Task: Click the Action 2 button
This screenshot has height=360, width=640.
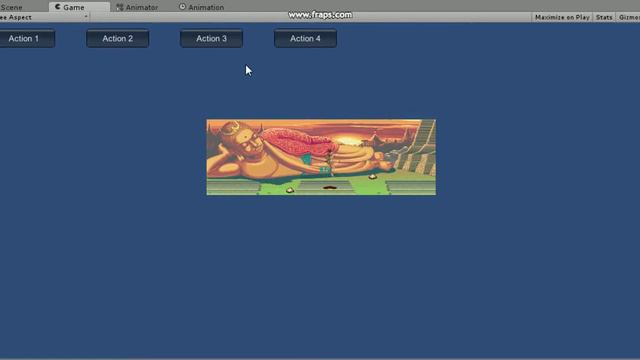Action: coord(118,38)
